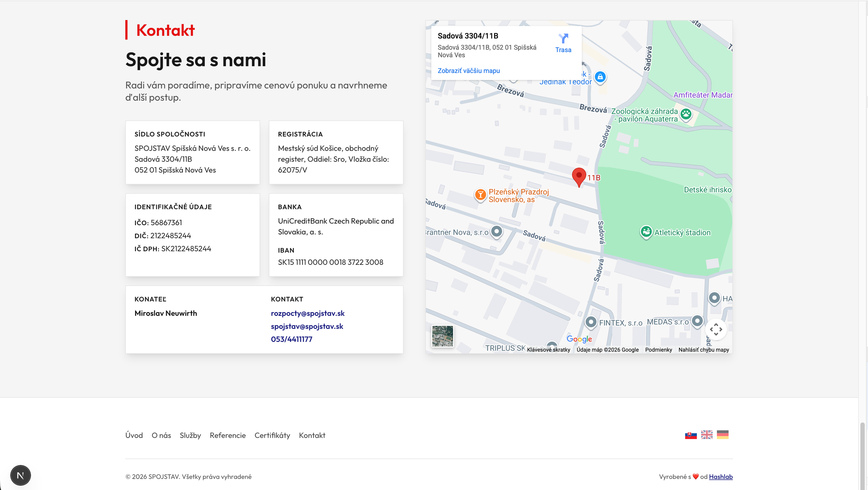Go to Úvod in footer menu
The image size is (868, 490).
[x=134, y=435]
